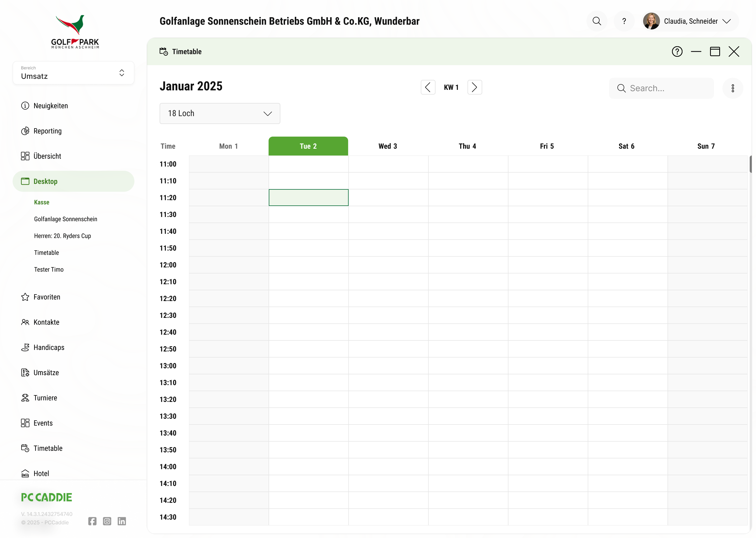The image size is (756, 538).
Task: Click the global search magnifier icon
Action: pyautogui.click(x=596, y=21)
